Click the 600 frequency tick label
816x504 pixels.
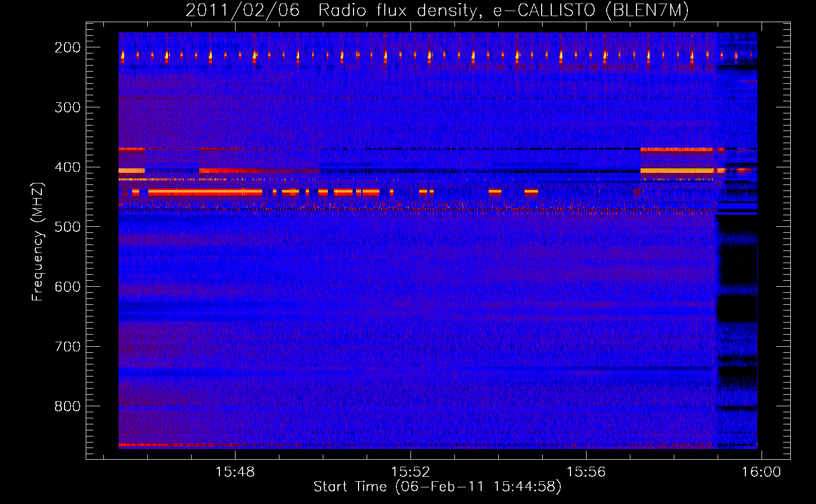point(68,287)
